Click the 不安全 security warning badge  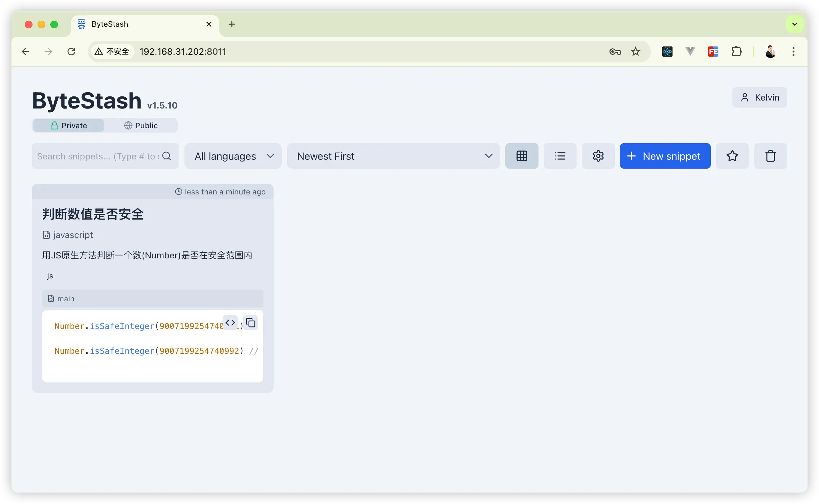112,52
